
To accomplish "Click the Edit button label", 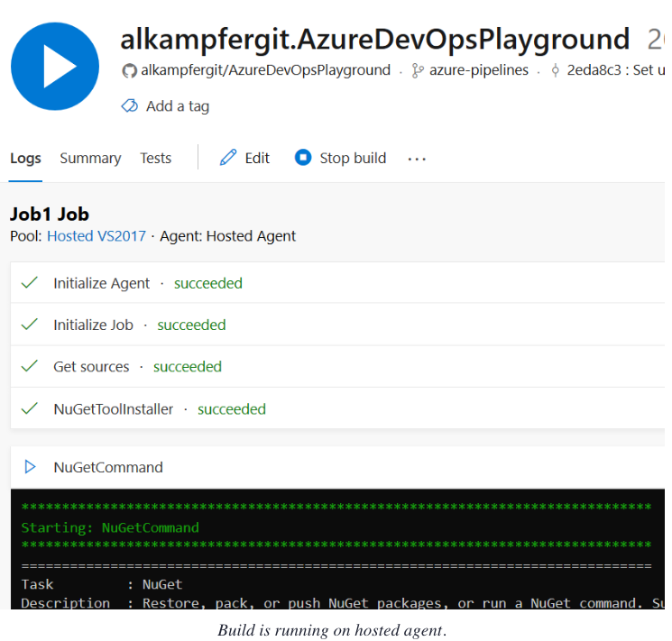I will (257, 158).
